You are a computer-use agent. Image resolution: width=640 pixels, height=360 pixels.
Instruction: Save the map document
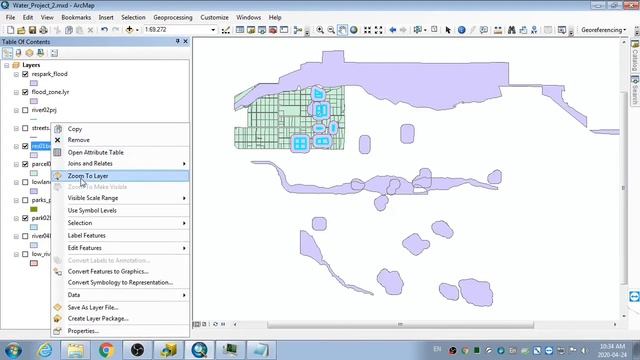click(32, 30)
